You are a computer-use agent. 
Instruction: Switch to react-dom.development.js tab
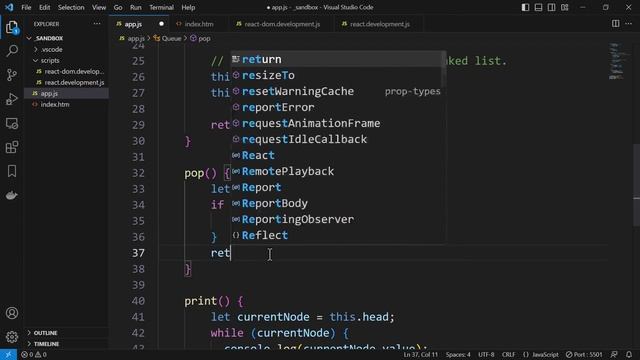coord(282,24)
